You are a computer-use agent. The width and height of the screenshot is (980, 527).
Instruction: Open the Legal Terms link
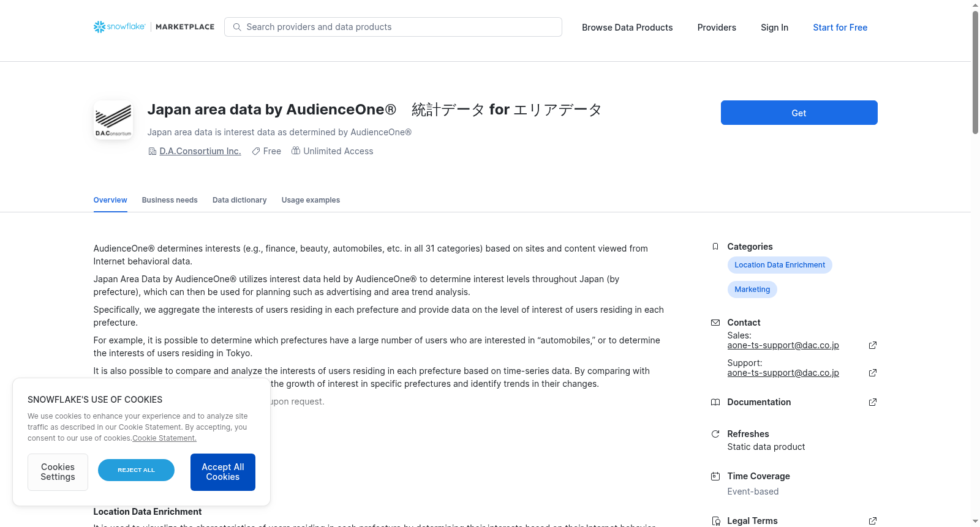[x=752, y=521]
